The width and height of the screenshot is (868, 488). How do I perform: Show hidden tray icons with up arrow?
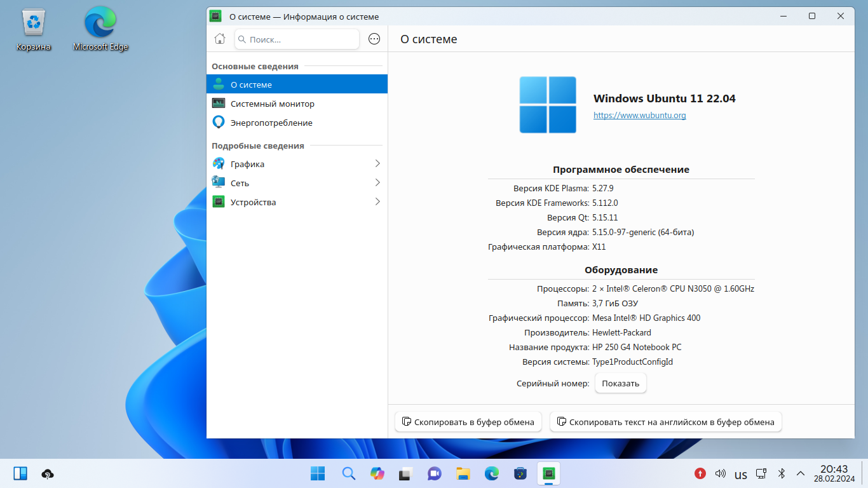(801, 473)
